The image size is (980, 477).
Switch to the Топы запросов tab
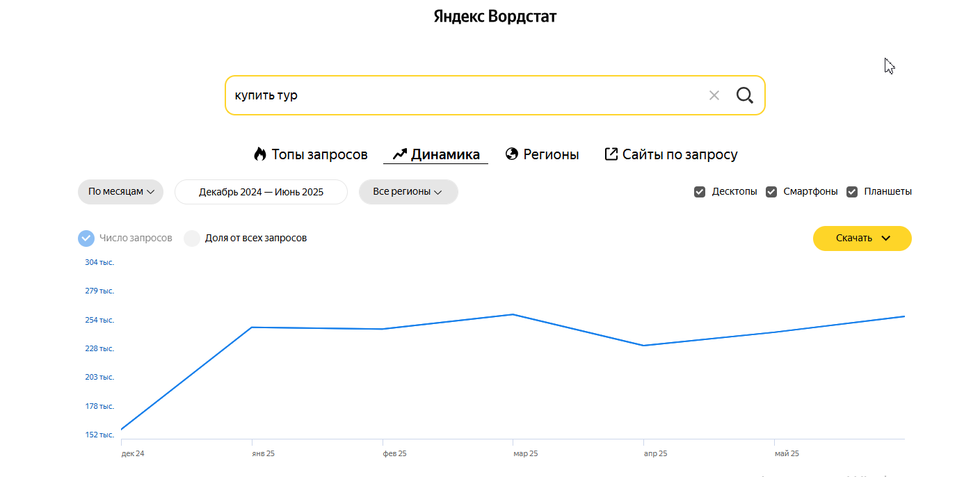[x=319, y=154]
